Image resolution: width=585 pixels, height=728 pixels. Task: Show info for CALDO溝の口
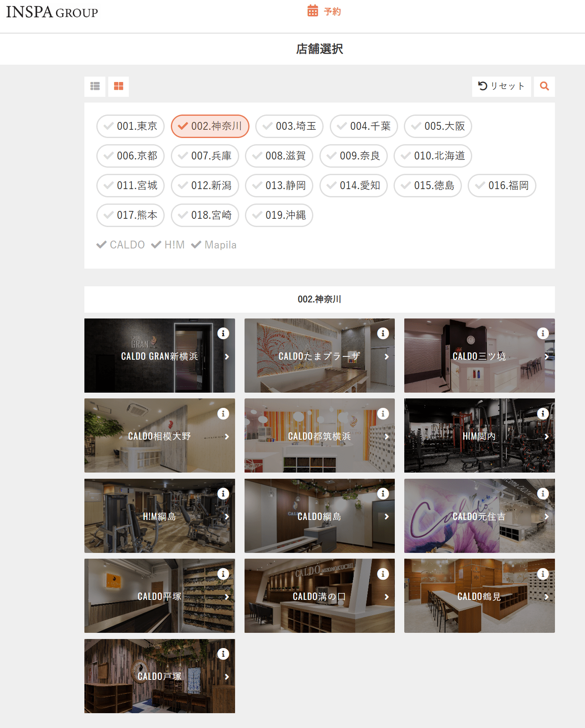click(383, 574)
